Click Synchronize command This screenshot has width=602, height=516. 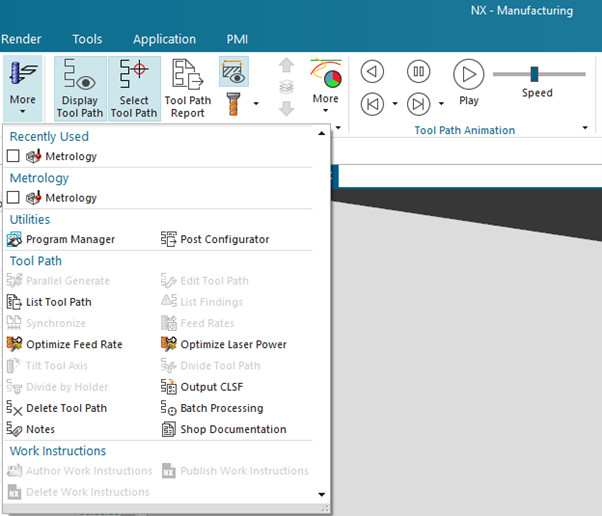46,323
